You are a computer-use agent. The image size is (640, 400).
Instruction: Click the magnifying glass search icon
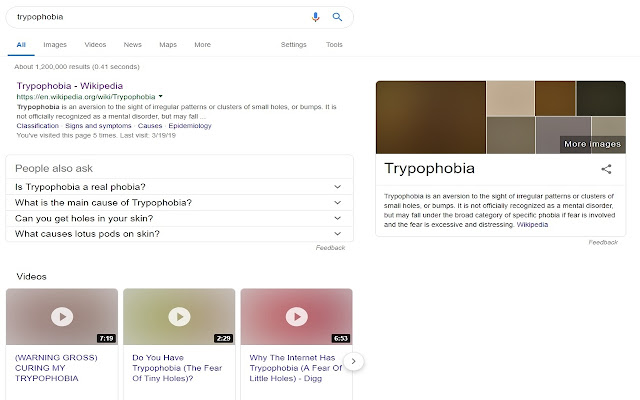(x=337, y=17)
